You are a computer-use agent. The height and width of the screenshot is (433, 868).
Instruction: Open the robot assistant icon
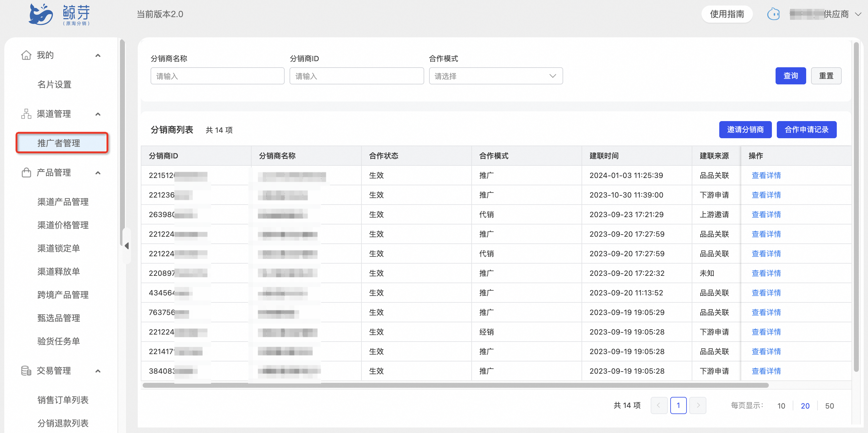pyautogui.click(x=773, y=14)
